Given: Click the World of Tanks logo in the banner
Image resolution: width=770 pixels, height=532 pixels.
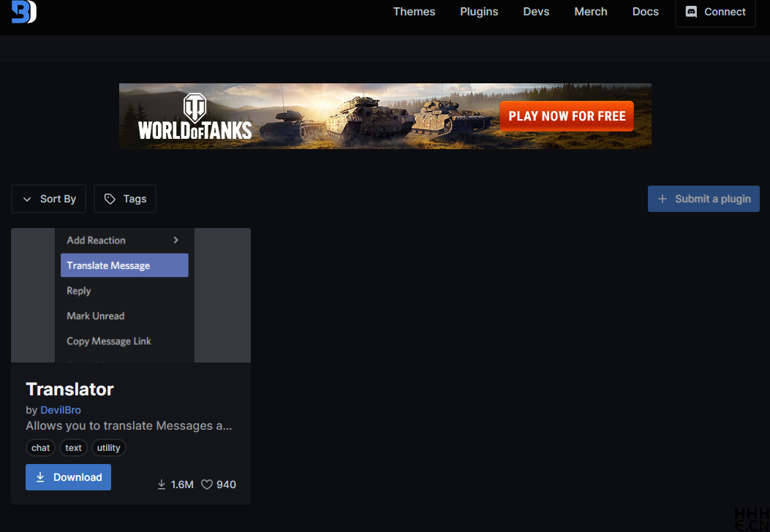Looking at the screenshot, I should point(195,117).
